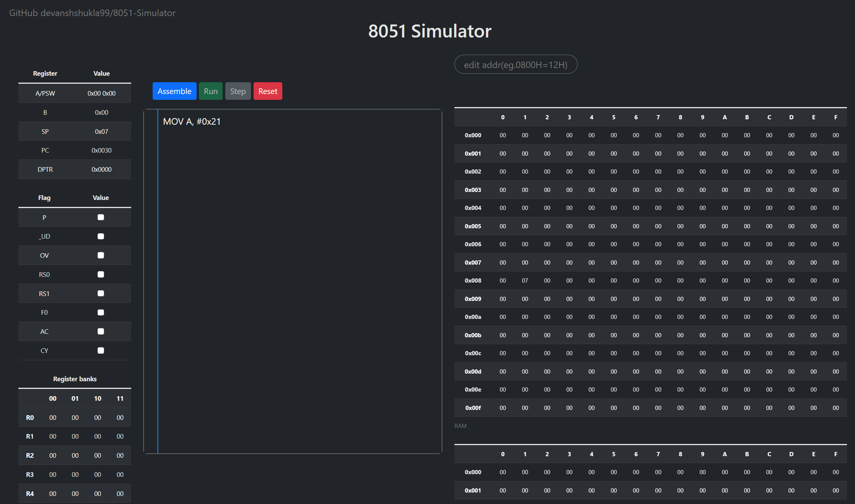Focus the edit addr input field

tap(516, 65)
